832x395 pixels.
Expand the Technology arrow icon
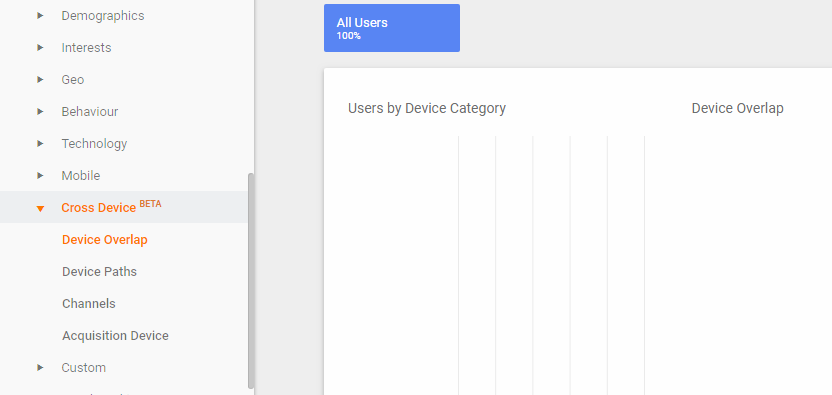coord(40,144)
